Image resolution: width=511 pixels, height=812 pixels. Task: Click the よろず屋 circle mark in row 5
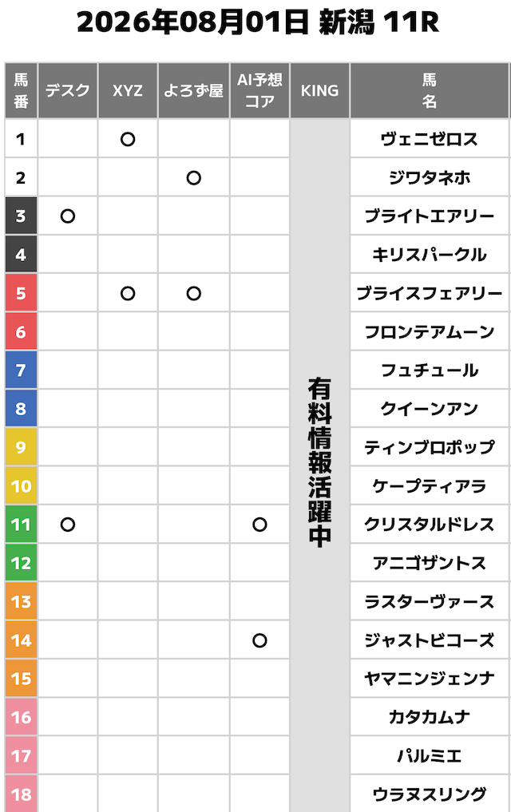coord(194,294)
